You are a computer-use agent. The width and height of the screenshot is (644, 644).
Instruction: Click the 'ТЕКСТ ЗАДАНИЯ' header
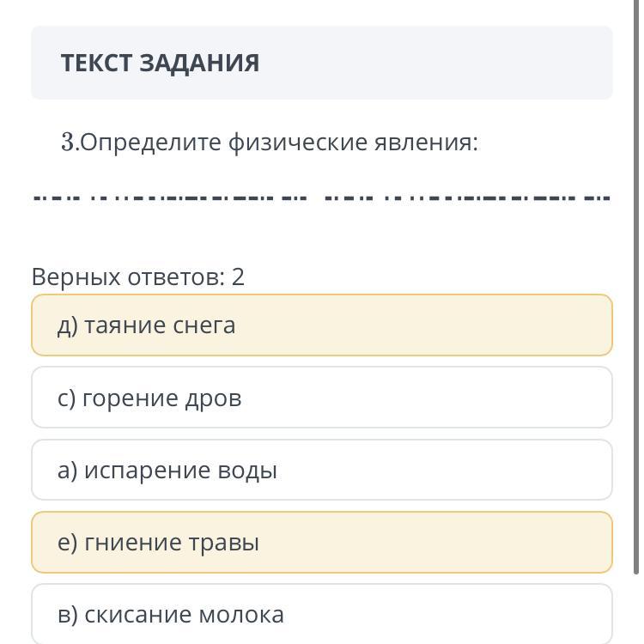(x=160, y=63)
